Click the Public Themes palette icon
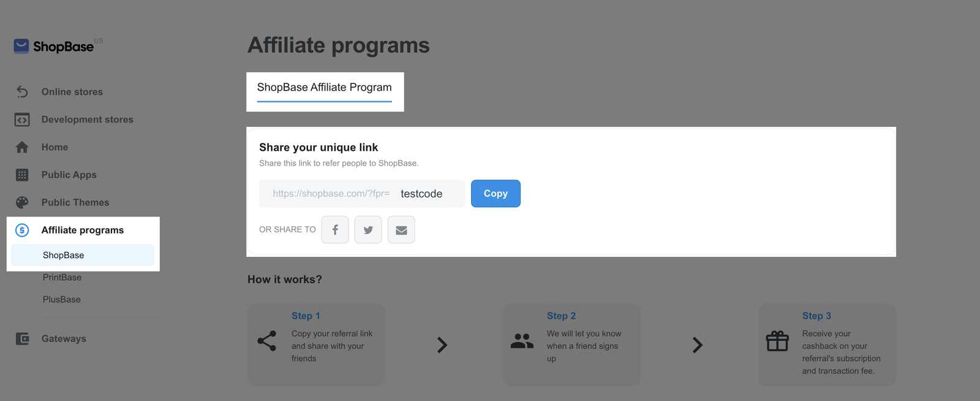Viewport: 980px width, 401px height. click(22, 202)
